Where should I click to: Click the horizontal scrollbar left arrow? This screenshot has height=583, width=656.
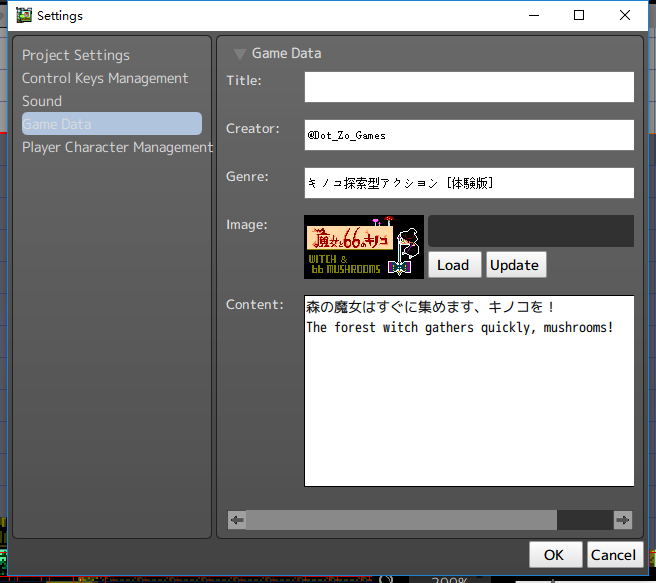[237, 520]
